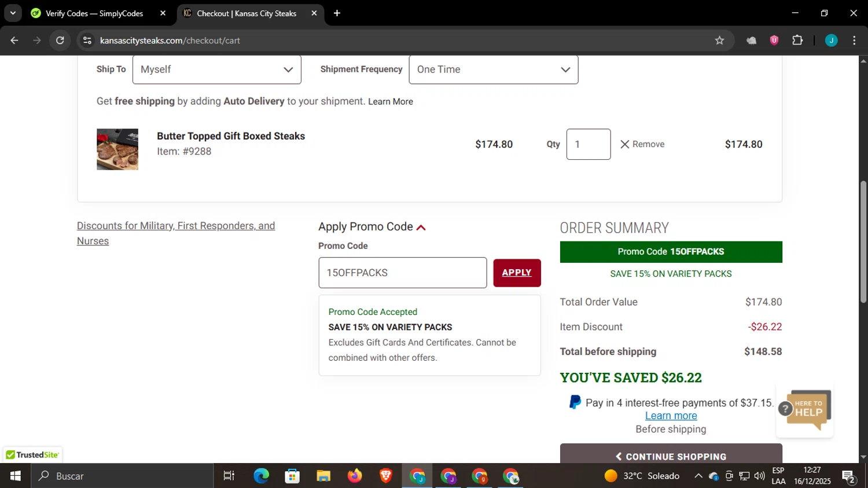Open military and first responders discounts link
Image resolution: width=868 pixels, height=488 pixels.
pos(176,233)
